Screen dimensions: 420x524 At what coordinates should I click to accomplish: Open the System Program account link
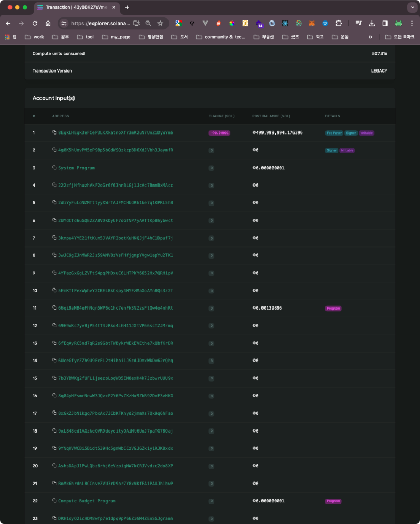tap(76, 168)
